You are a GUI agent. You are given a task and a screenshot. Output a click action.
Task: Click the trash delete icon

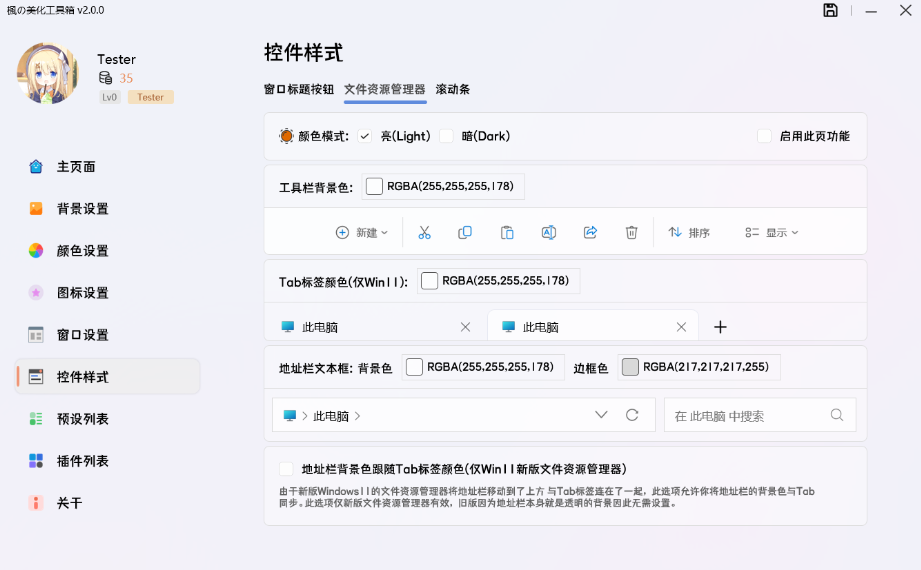point(631,232)
